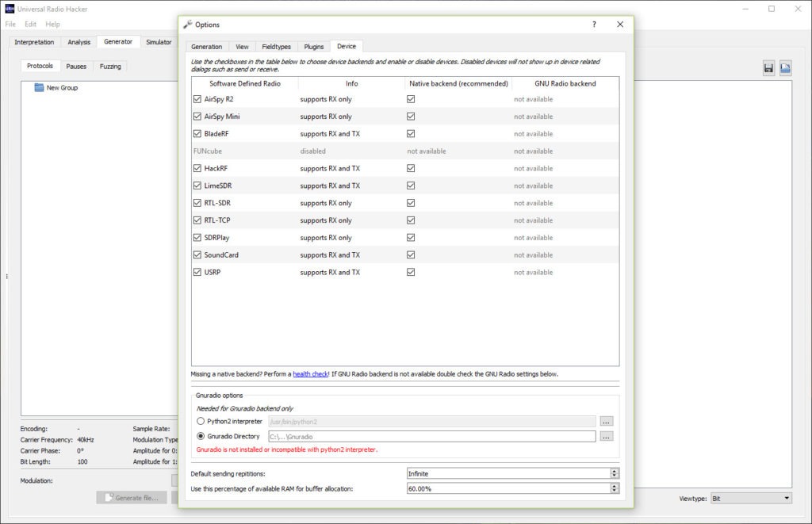Open the Fuzzing sub-tab
Viewport: 812px width, 524px height.
pyautogui.click(x=110, y=67)
